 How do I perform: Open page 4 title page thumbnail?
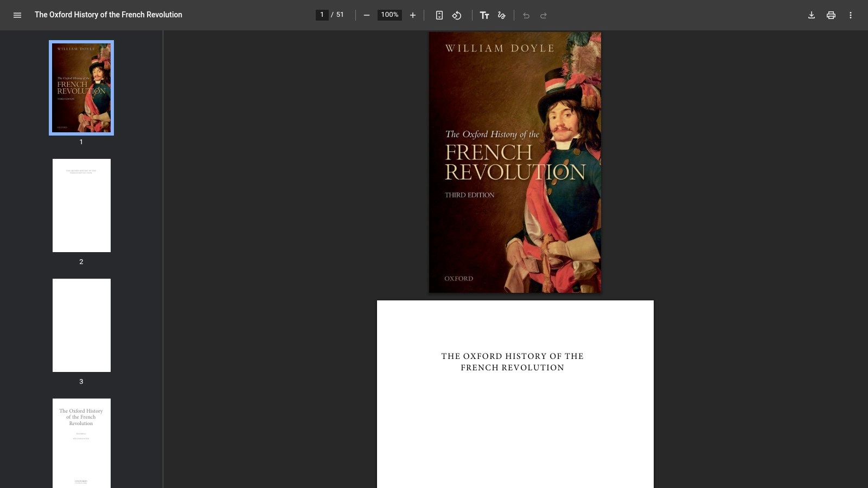[x=81, y=443]
